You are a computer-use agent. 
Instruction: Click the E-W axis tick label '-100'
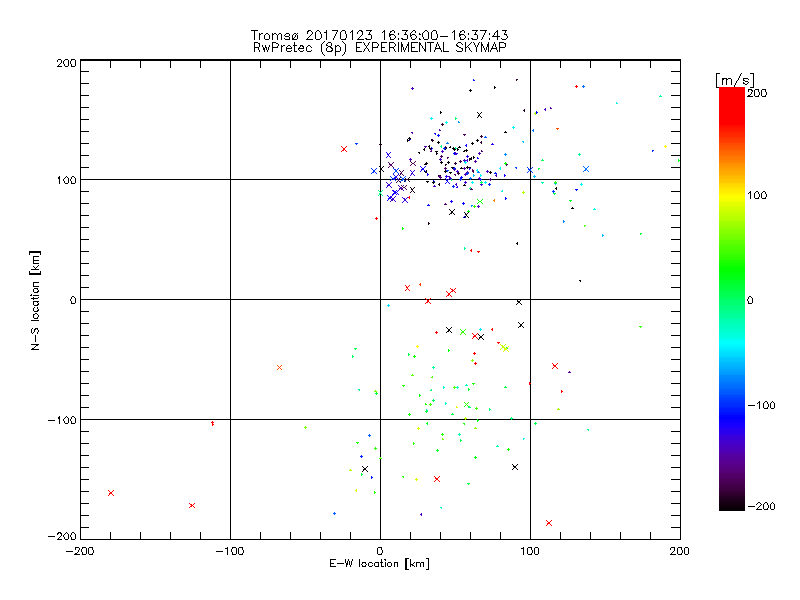[230, 551]
